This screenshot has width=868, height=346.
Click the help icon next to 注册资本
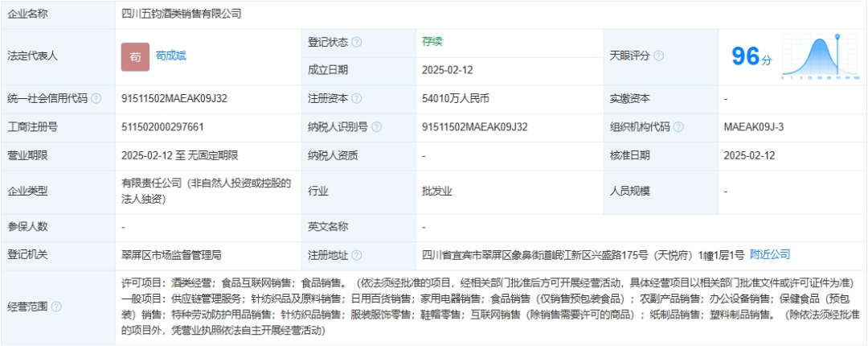pyautogui.click(x=357, y=99)
